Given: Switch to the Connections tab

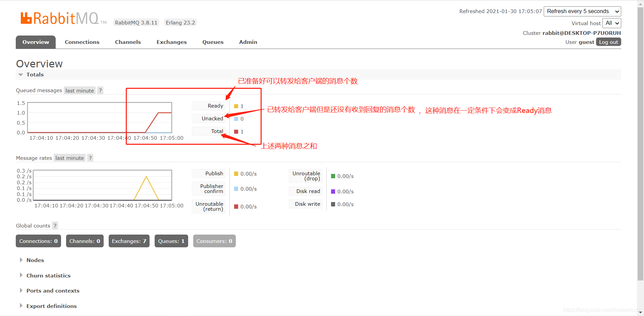Looking at the screenshot, I should tap(82, 42).
